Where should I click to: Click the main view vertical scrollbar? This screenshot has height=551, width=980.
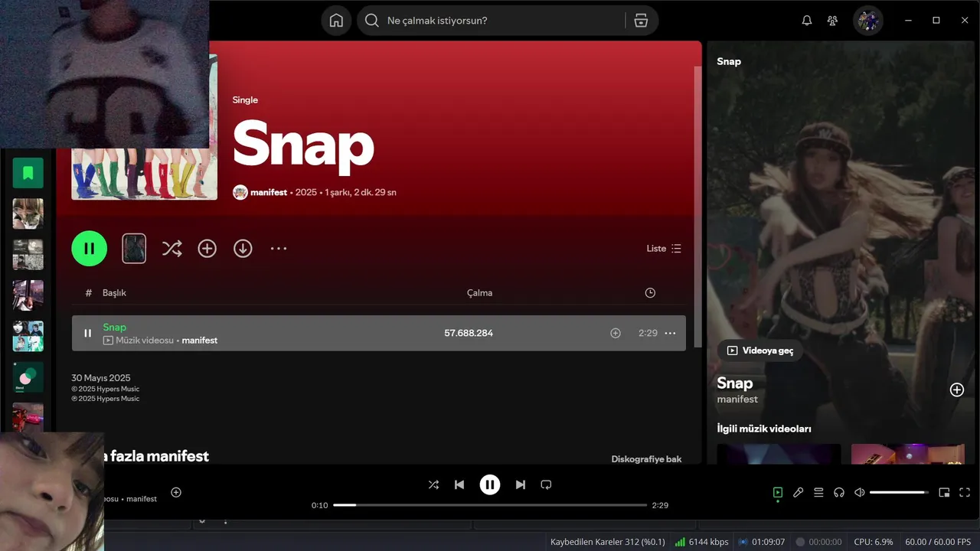(697, 207)
